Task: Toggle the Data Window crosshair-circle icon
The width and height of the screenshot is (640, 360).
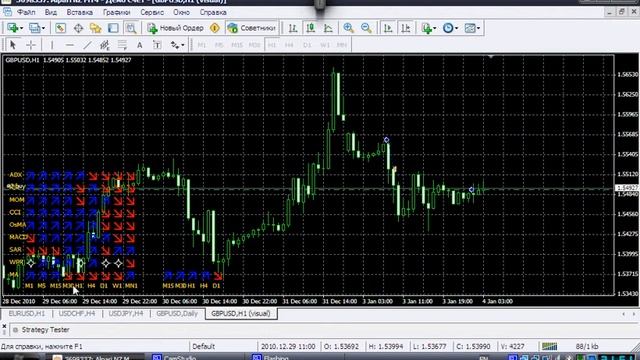Action: (x=78, y=28)
